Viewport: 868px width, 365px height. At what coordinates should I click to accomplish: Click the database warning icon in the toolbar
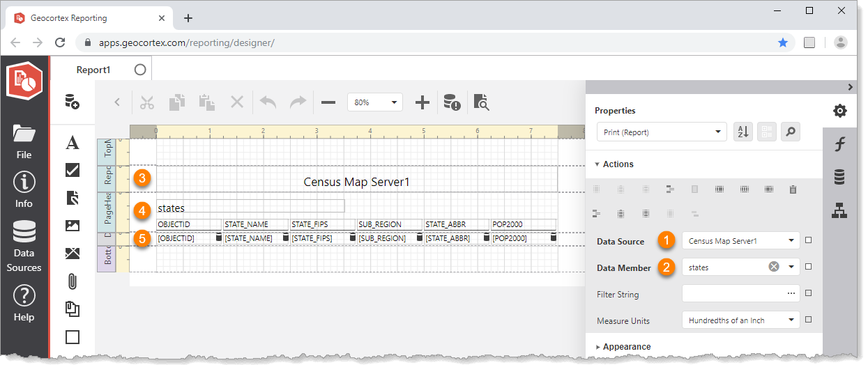(452, 102)
